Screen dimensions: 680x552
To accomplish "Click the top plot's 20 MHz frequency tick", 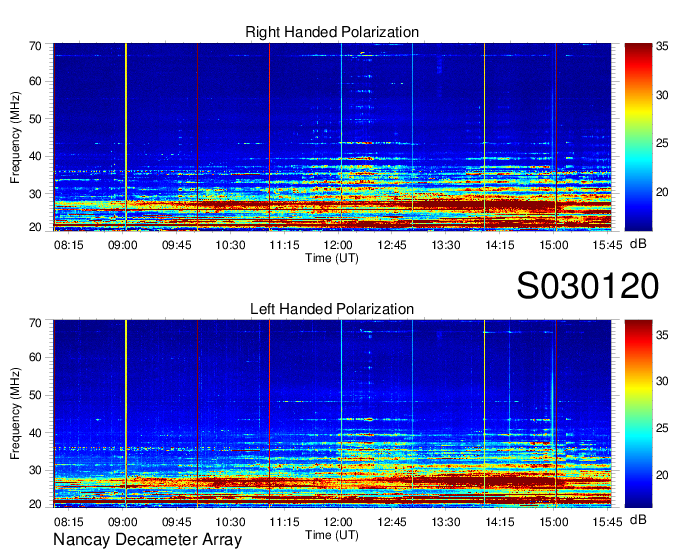I will point(35,227).
